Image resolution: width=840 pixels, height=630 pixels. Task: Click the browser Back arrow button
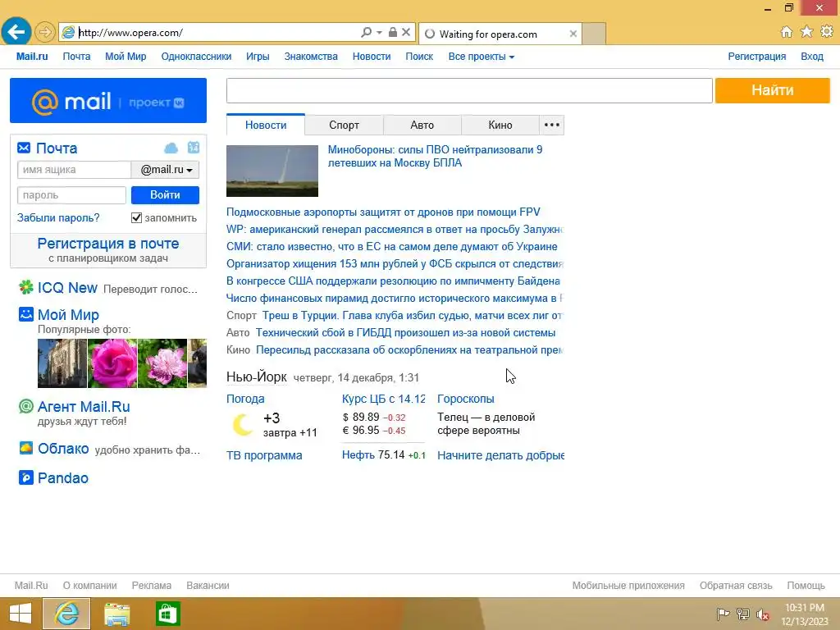(x=16, y=32)
